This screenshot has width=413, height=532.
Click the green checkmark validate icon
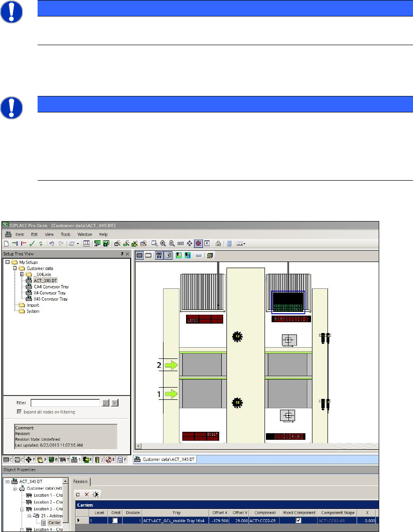(x=32, y=244)
